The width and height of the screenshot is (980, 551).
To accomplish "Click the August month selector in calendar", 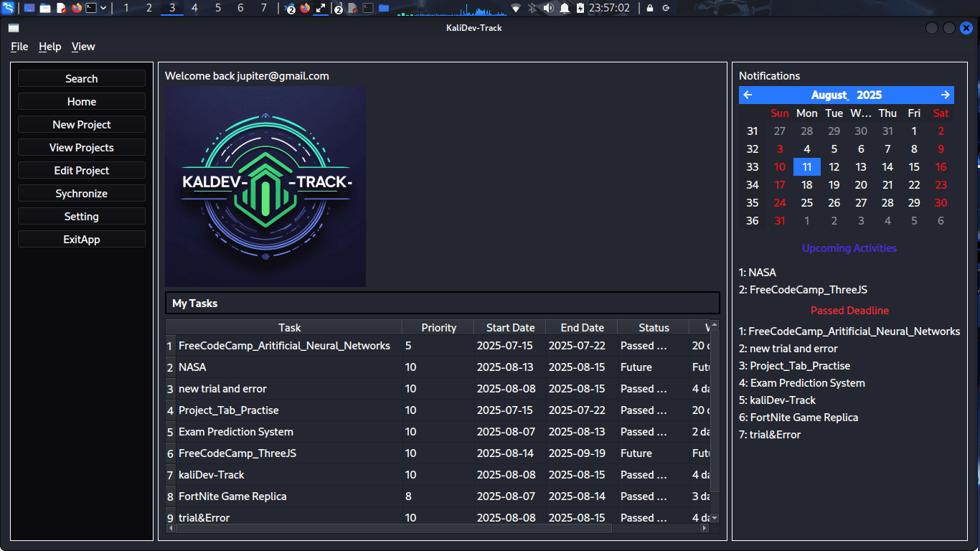I will [829, 95].
